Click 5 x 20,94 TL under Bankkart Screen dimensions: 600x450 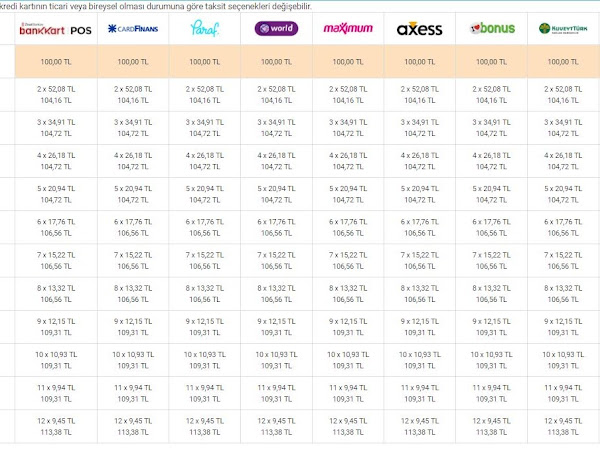click(56, 189)
